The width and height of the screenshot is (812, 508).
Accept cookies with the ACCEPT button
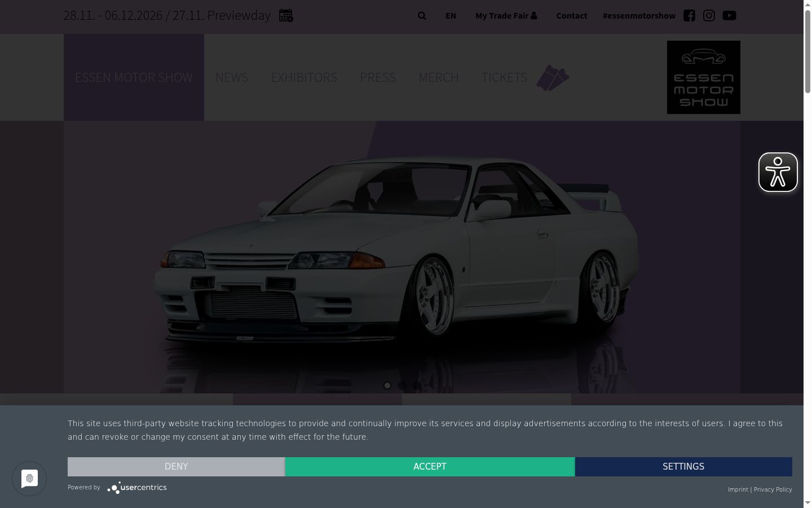430,467
